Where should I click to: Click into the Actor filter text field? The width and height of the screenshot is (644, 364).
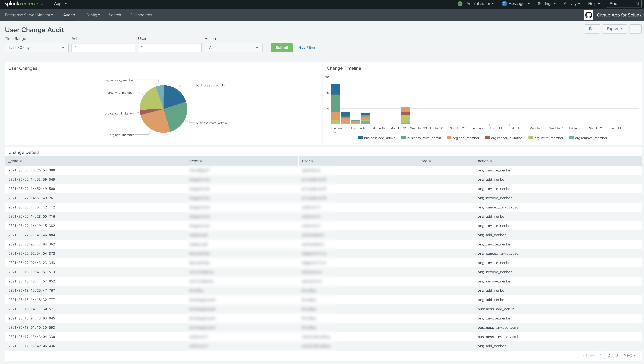[103, 48]
